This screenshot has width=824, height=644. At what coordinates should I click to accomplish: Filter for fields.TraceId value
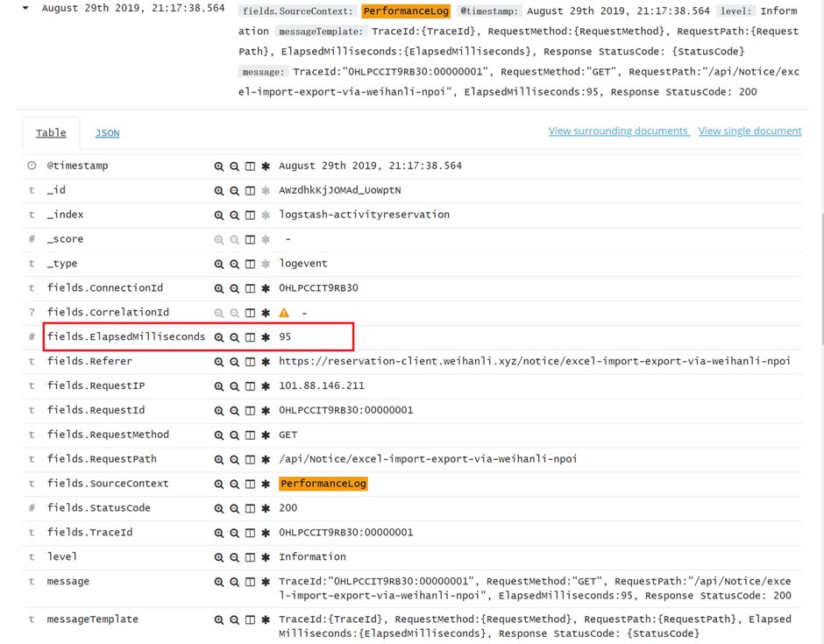pyautogui.click(x=218, y=533)
